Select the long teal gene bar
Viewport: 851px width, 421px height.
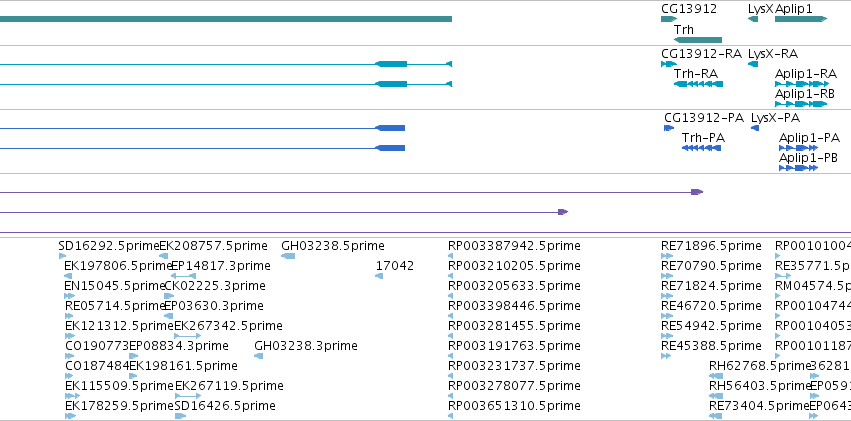coord(226,19)
